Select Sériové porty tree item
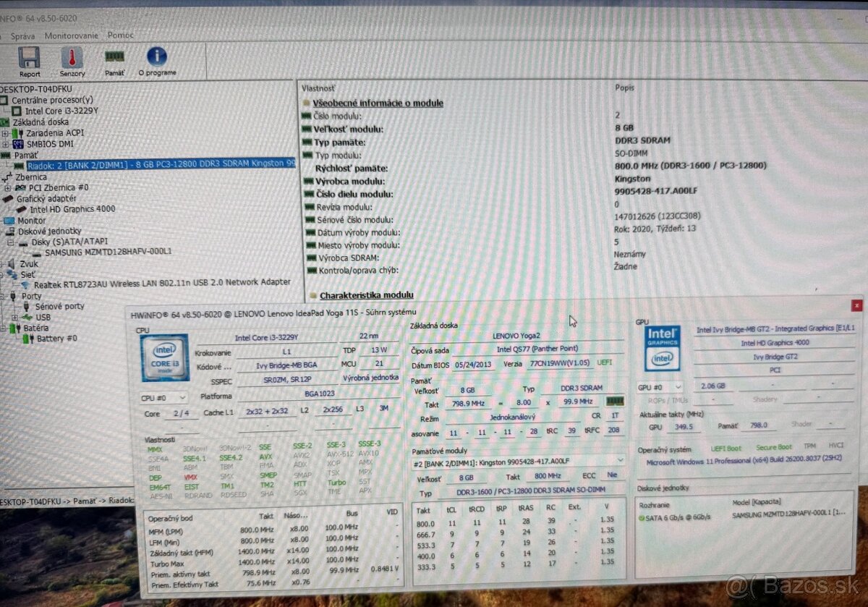The height and width of the screenshot is (607, 868). (59, 306)
